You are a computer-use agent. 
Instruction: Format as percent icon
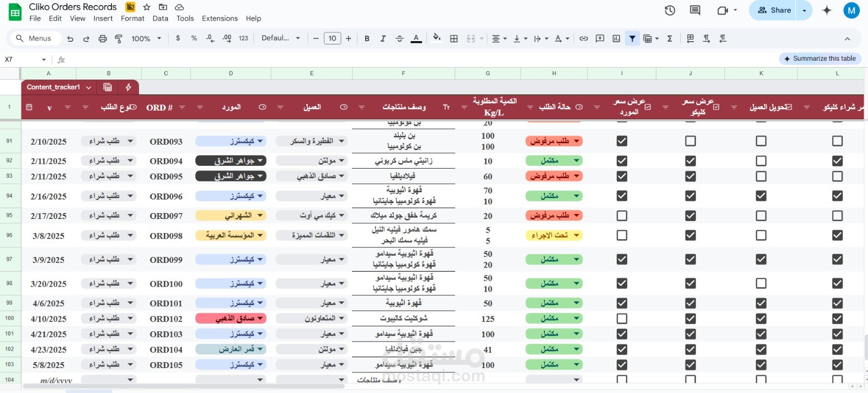tap(194, 38)
